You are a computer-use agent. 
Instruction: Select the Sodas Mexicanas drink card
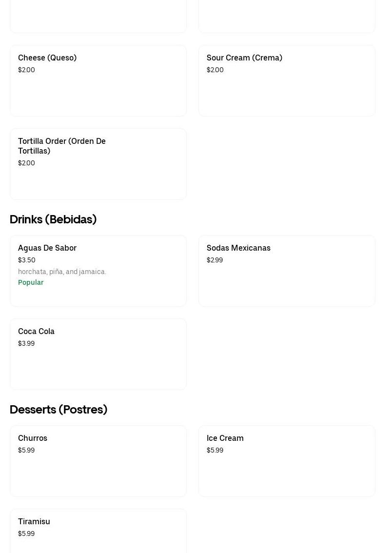point(287,271)
